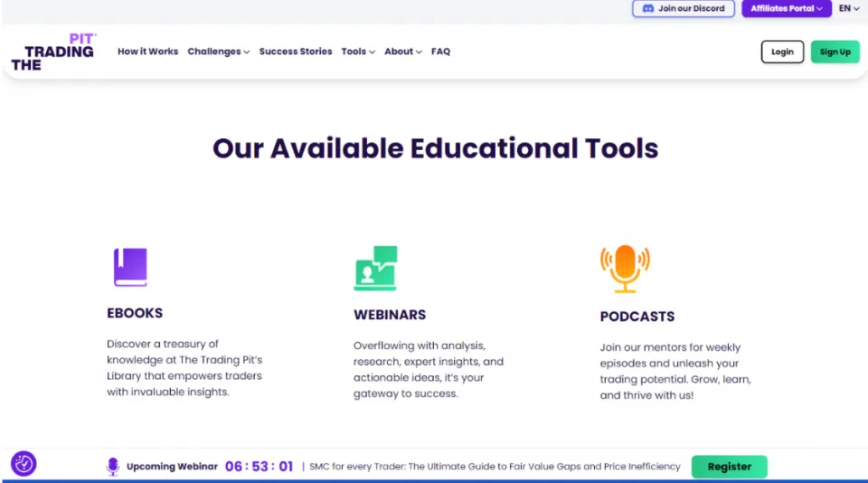Open the round purple widget icon

[24, 464]
